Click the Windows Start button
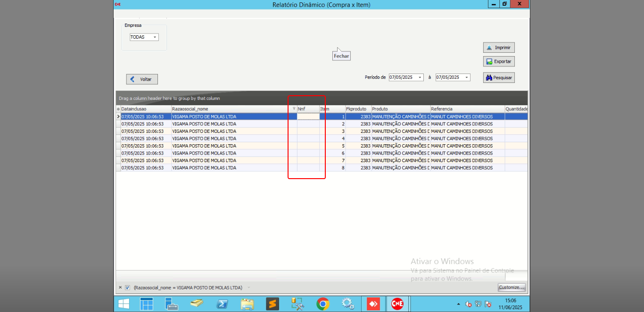The image size is (644, 312). click(x=124, y=304)
